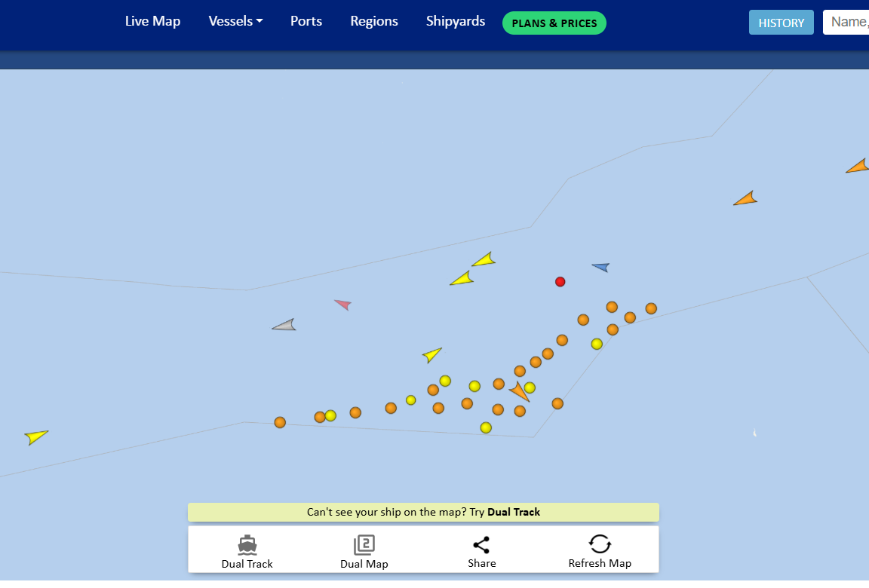Navigate to Shipyards

coord(456,21)
